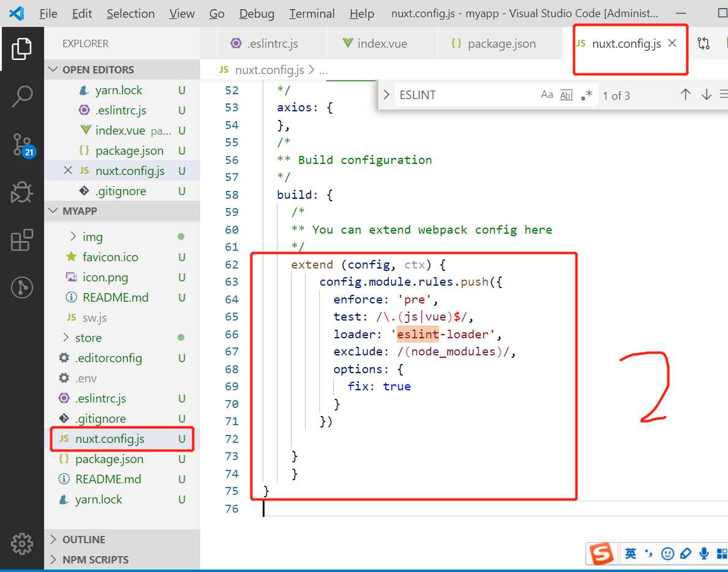Screen dimensions: 728x572
Task: Toggle Match Case in find widget
Action: [x=547, y=95]
